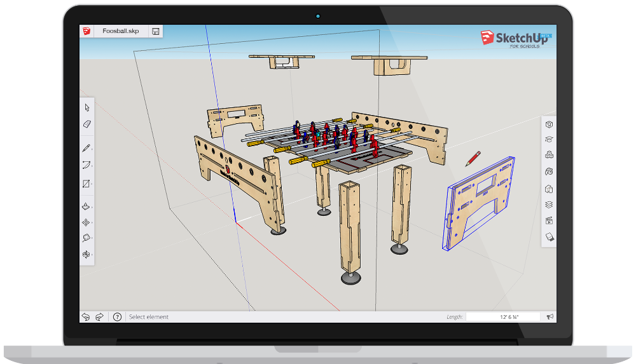Expand the Line tool flyout arrow
Viewport: 636px width, 364px height.
pyautogui.click(x=92, y=149)
